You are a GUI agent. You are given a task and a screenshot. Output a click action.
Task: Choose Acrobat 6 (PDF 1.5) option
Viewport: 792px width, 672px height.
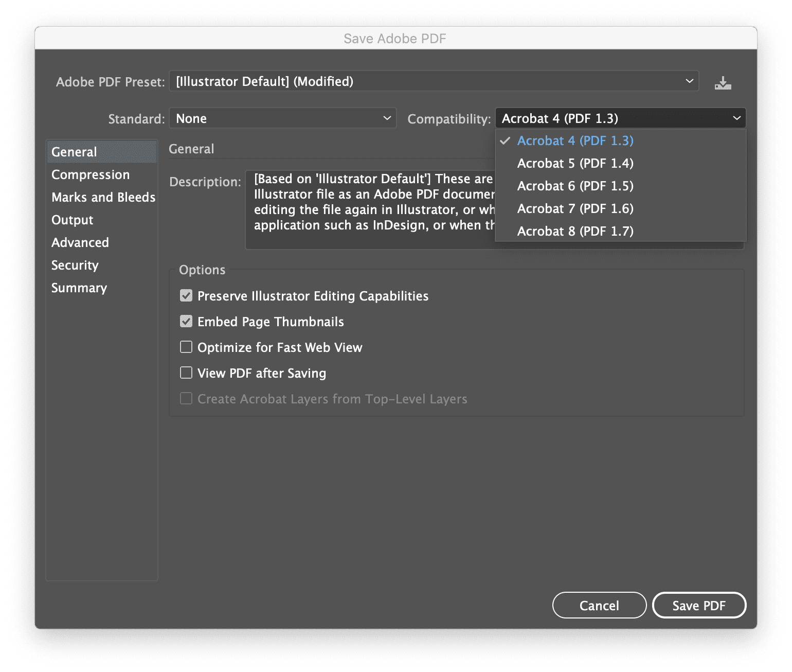coord(620,186)
